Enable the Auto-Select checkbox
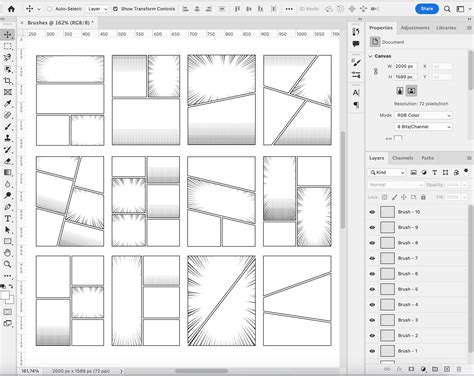474x376 pixels. 49,9
